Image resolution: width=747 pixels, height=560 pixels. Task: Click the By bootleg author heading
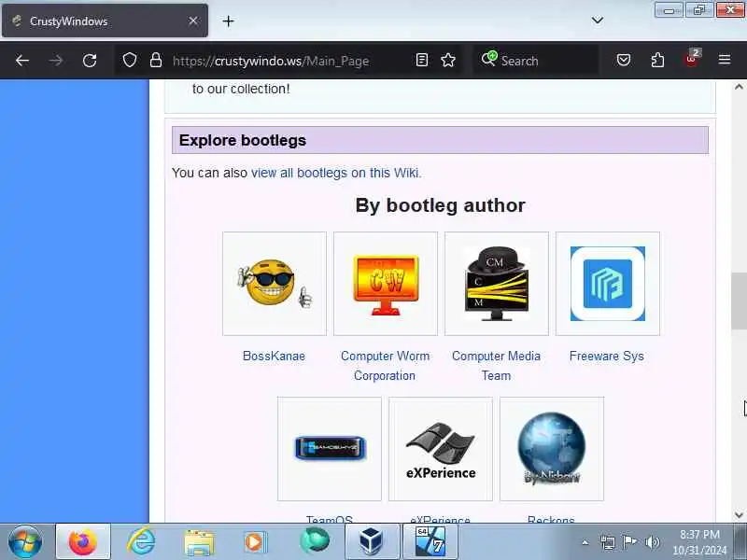(440, 205)
